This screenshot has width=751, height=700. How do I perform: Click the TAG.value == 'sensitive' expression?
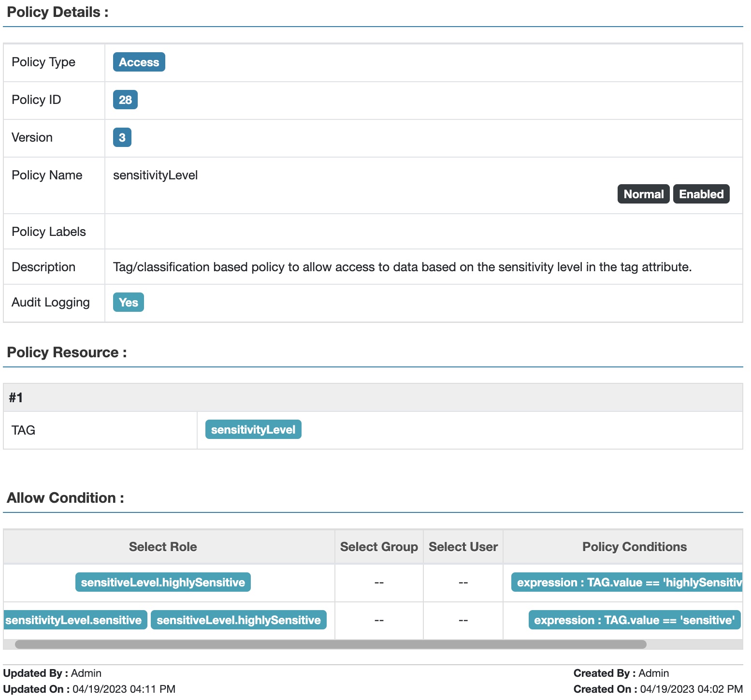tap(634, 620)
